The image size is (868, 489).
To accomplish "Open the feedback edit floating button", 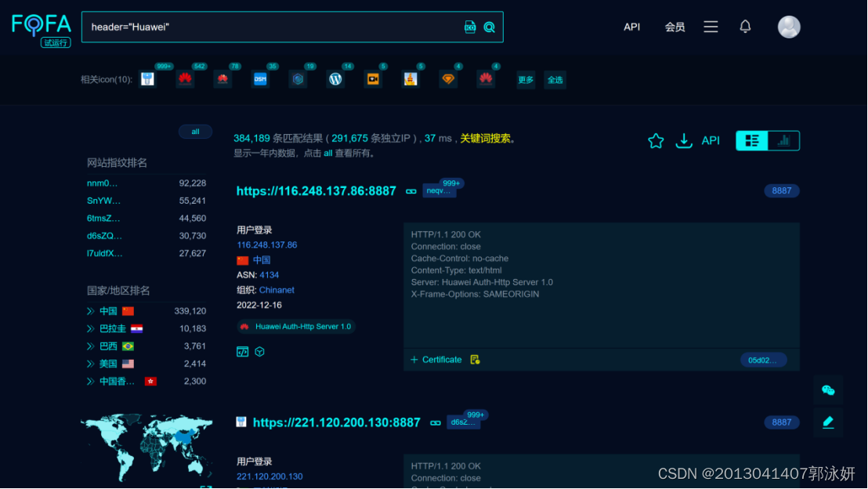I will click(828, 422).
